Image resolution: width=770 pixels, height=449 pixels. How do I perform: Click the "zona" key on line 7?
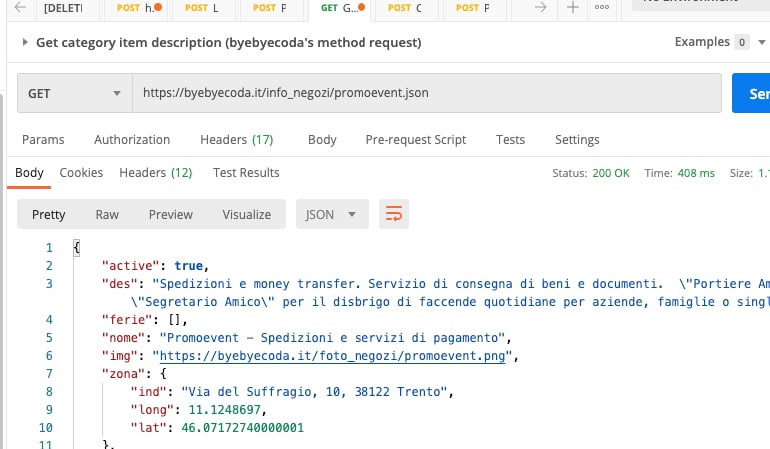click(123, 374)
